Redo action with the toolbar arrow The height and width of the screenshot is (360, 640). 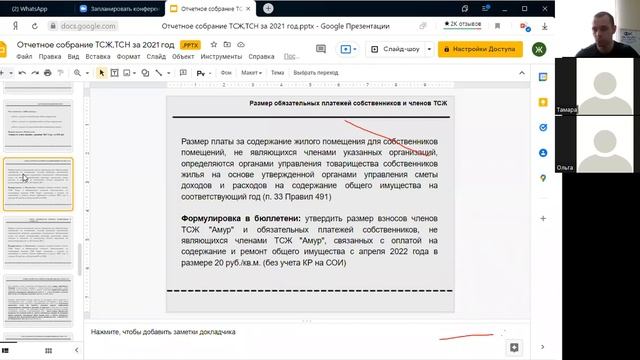point(35,73)
